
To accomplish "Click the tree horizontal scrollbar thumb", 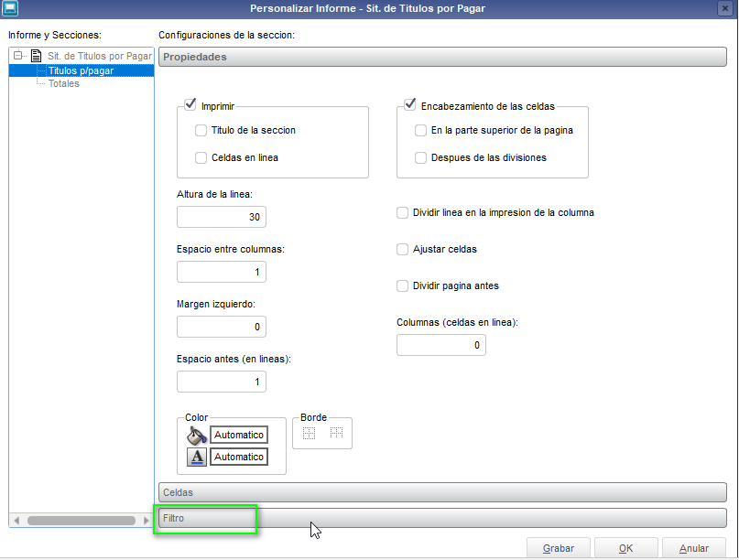I will tap(82, 521).
